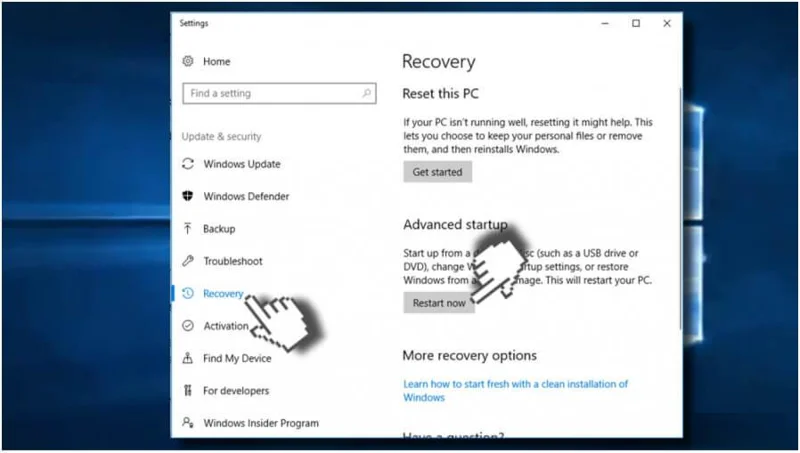Click the Reset this PC heading
The height and width of the screenshot is (453, 800).
point(440,94)
